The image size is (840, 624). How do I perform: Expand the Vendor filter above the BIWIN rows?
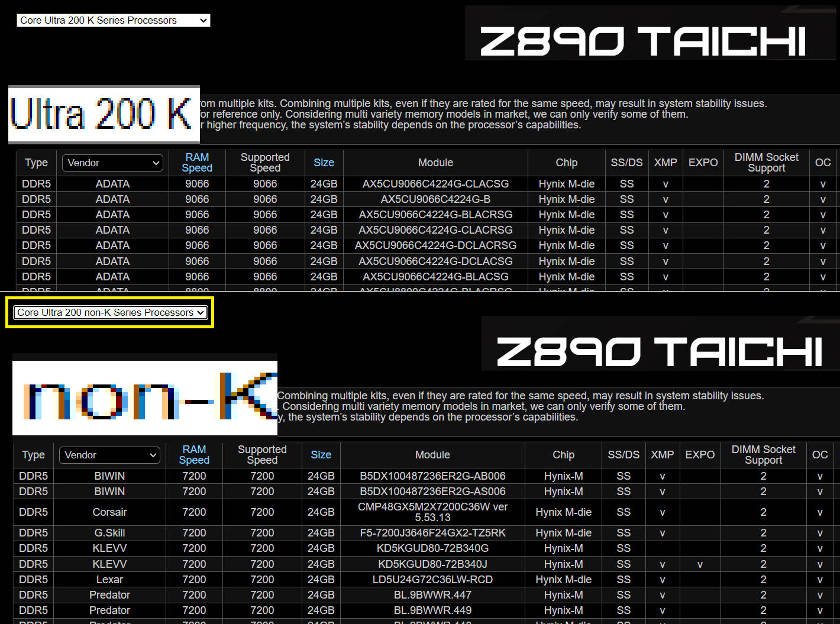coord(109,455)
